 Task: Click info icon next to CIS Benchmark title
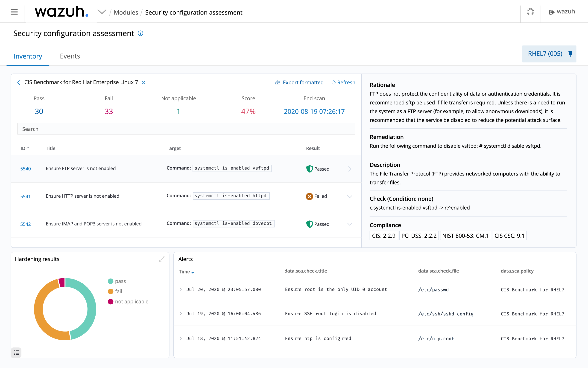(x=143, y=83)
